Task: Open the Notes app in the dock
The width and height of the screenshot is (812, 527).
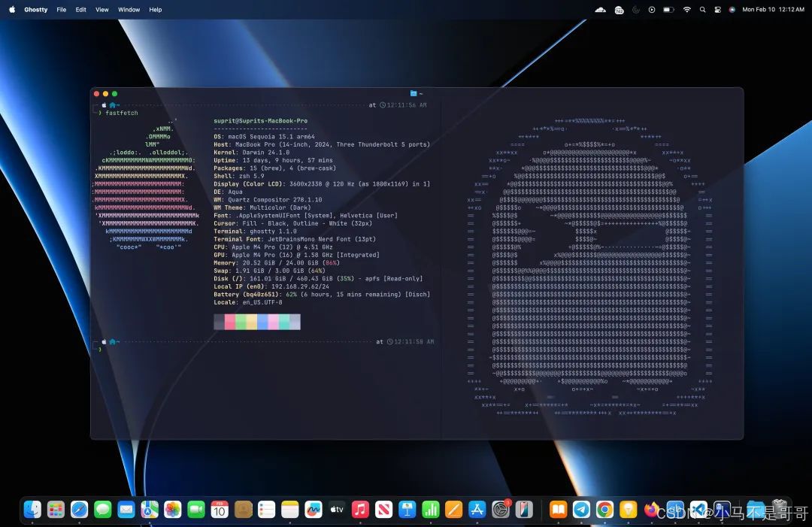Action: click(290, 510)
